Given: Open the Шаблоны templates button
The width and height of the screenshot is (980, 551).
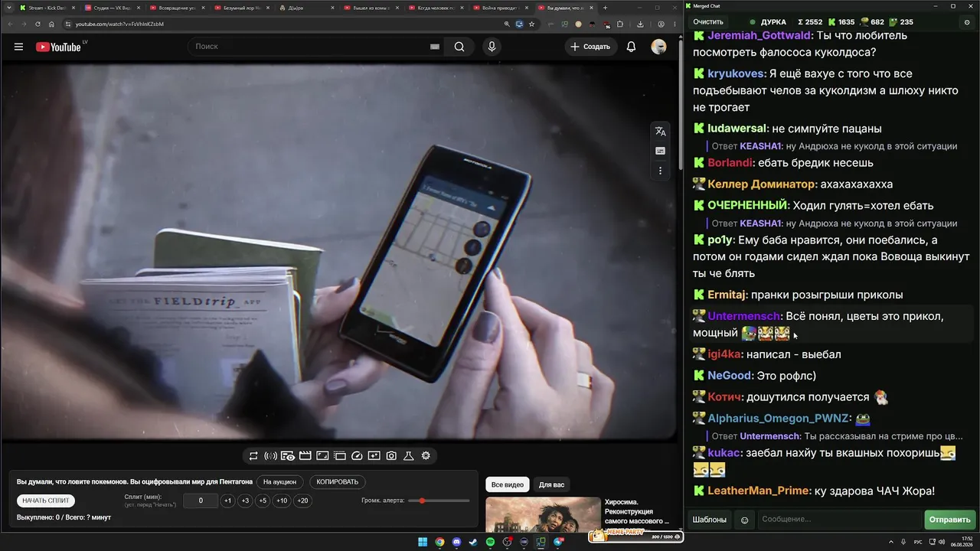Looking at the screenshot, I should [x=710, y=520].
